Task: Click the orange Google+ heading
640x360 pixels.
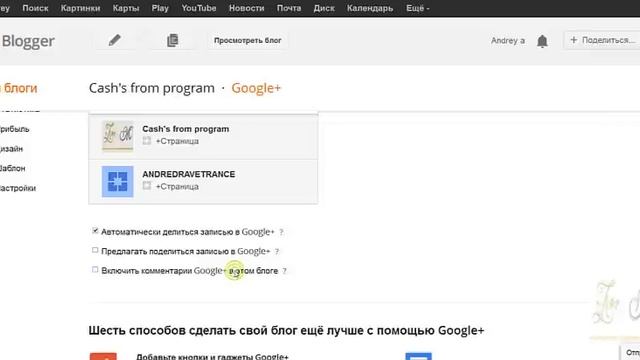Action: tap(256, 88)
